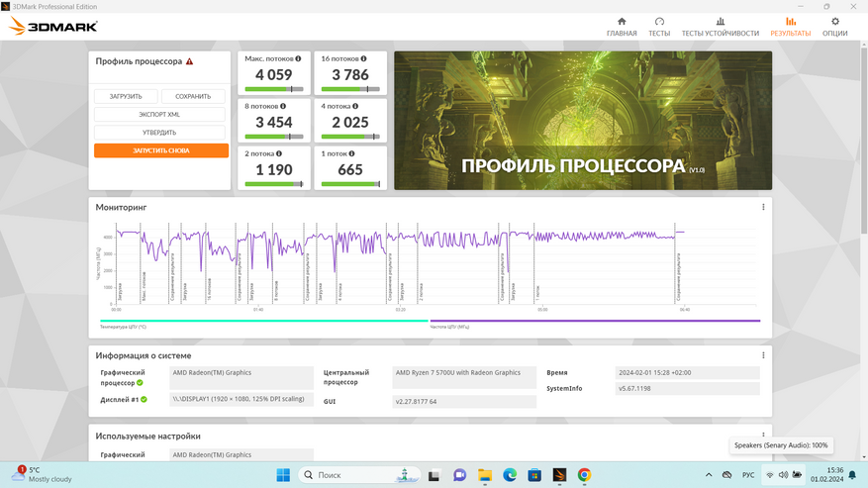Open Google Chrome from the taskbar
The width and height of the screenshot is (868, 488).
click(x=584, y=475)
